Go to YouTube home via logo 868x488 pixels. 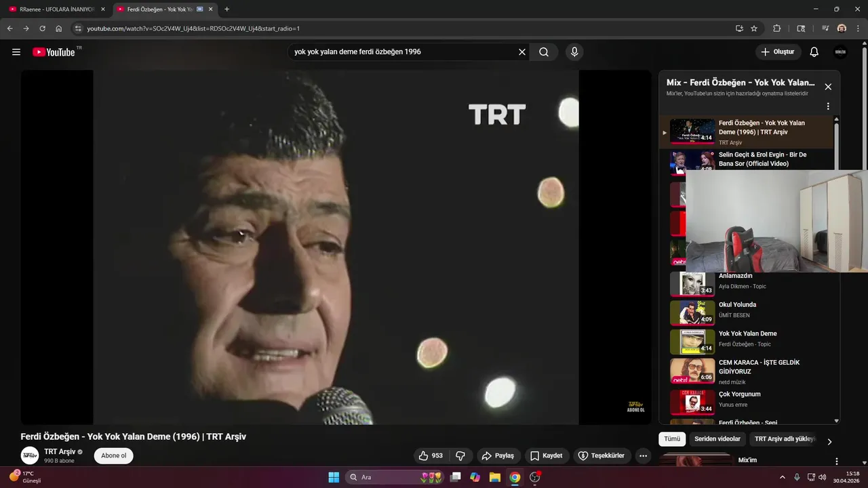[x=54, y=52]
